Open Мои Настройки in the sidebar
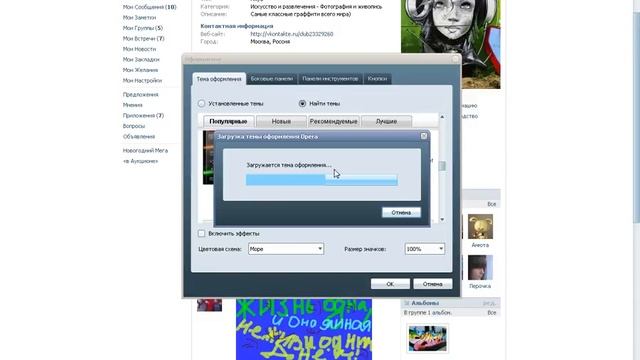The width and height of the screenshot is (640, 360). 142,81
